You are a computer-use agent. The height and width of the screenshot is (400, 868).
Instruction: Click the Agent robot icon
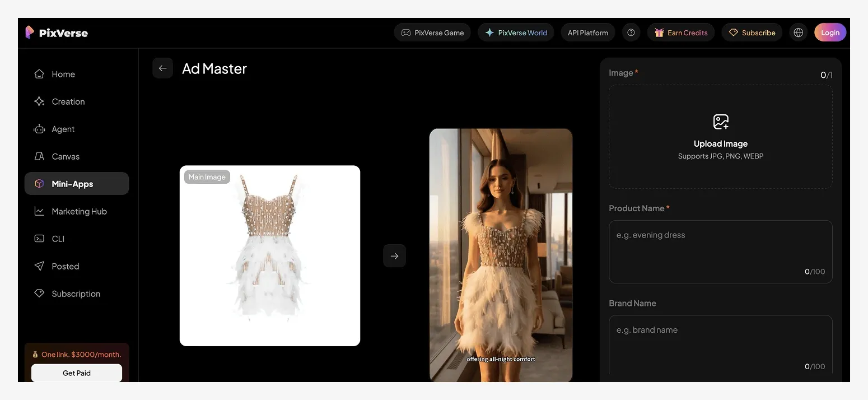(39, 129)
